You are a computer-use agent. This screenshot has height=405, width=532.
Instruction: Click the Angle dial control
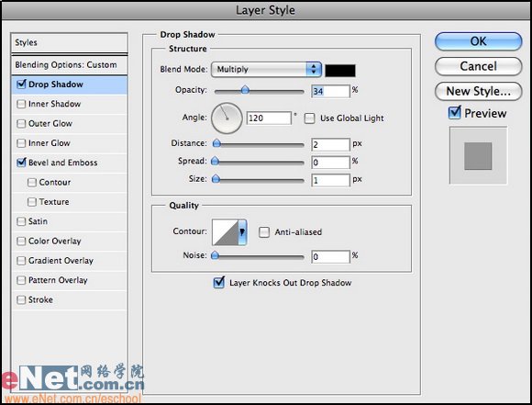[227, 118]
